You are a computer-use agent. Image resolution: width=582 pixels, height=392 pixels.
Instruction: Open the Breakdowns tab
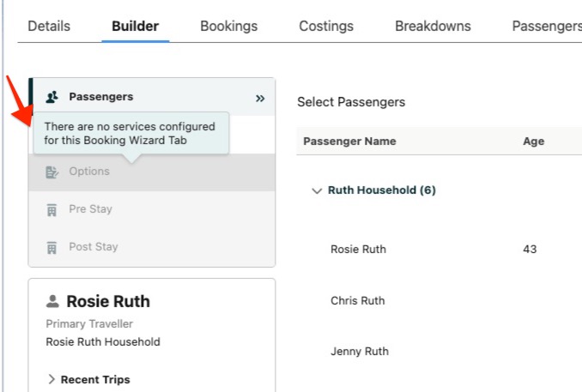433,26
